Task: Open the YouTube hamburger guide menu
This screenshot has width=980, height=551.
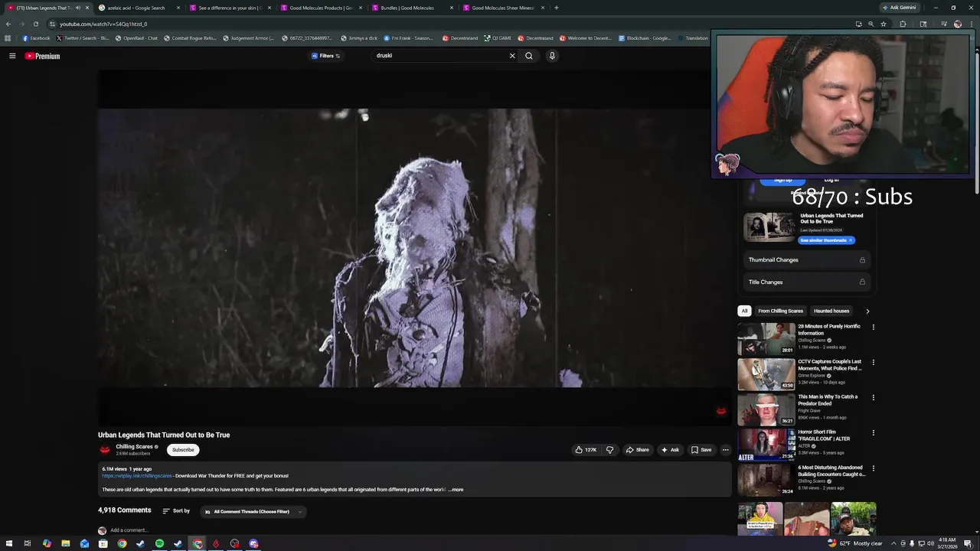Action: (12, 56)
